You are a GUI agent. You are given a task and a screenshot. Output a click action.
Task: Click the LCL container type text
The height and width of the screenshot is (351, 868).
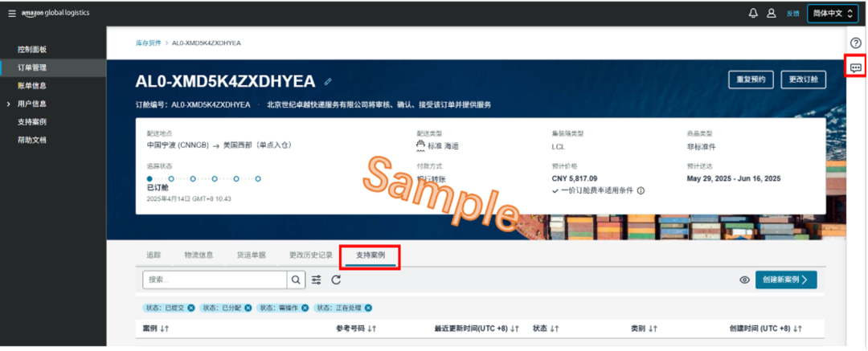(x=558, y=146)
